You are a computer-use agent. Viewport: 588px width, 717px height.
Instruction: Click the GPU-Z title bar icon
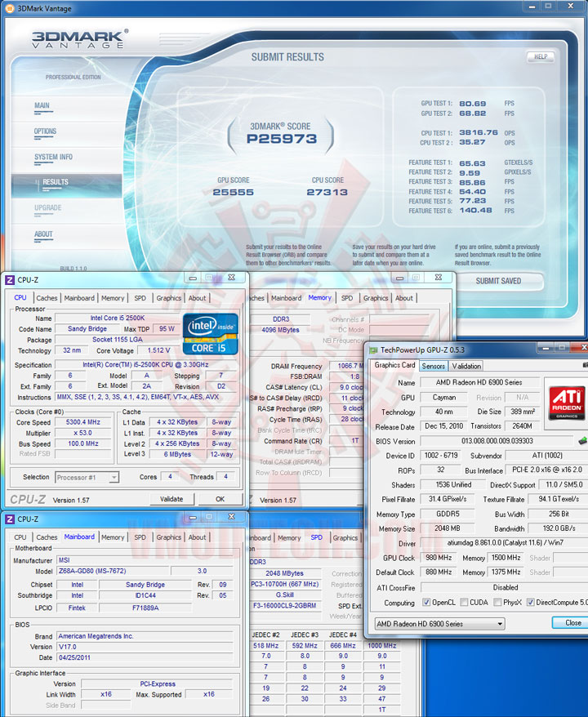click(x=373, y=350)
